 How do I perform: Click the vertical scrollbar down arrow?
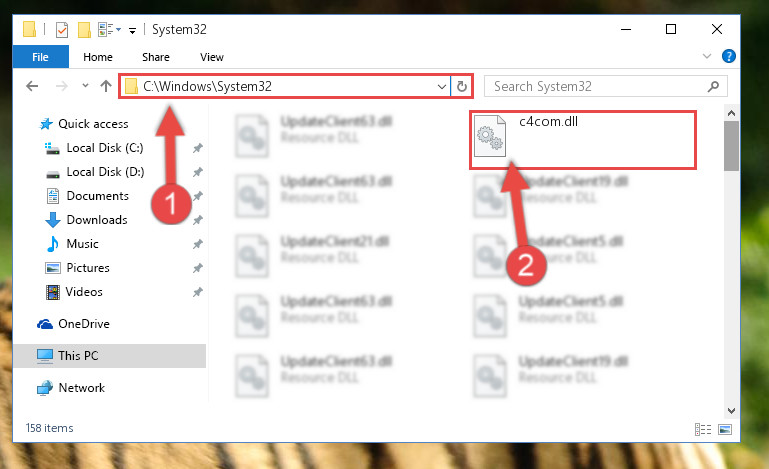coord(731,411)
